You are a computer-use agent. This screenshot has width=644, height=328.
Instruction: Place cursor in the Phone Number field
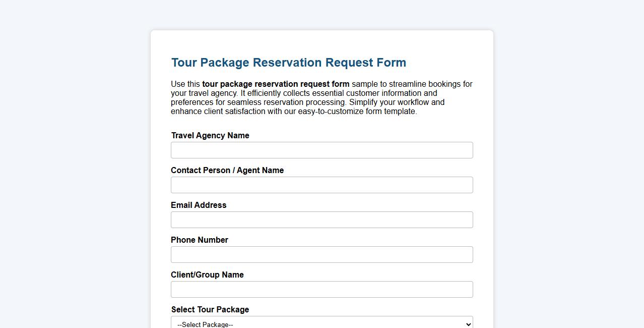[x=321, y=254]
